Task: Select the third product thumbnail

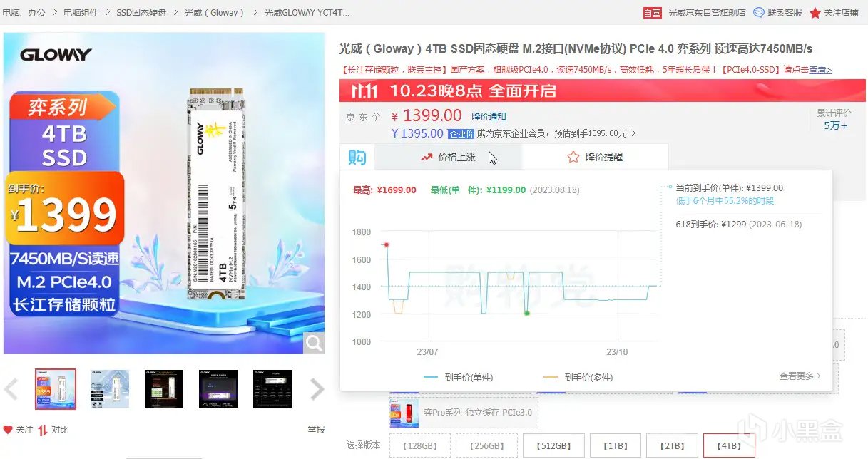Action: click(164, 389)
